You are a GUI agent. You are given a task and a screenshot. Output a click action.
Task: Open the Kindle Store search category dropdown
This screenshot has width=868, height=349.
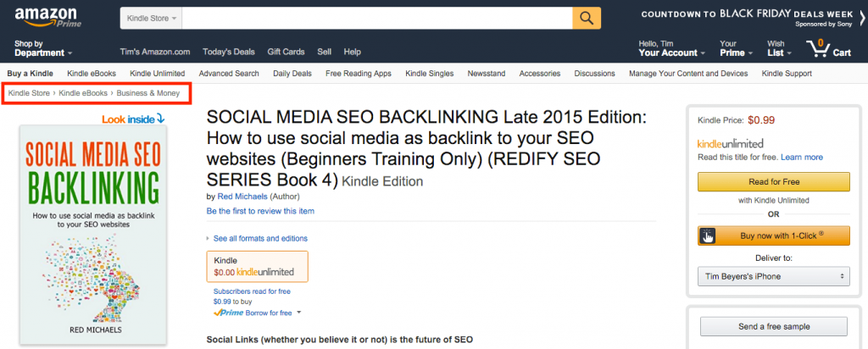(x=152, y=18)
